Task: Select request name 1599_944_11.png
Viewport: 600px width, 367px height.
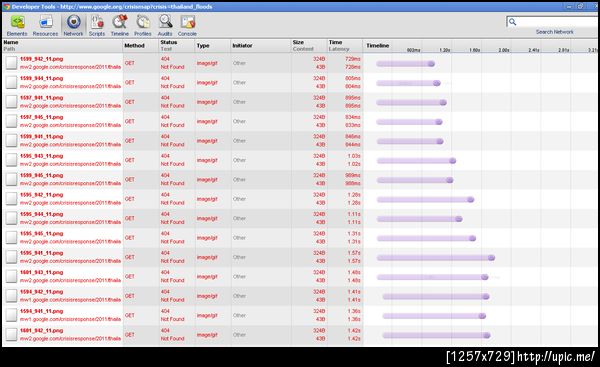Action: (41, 78)
